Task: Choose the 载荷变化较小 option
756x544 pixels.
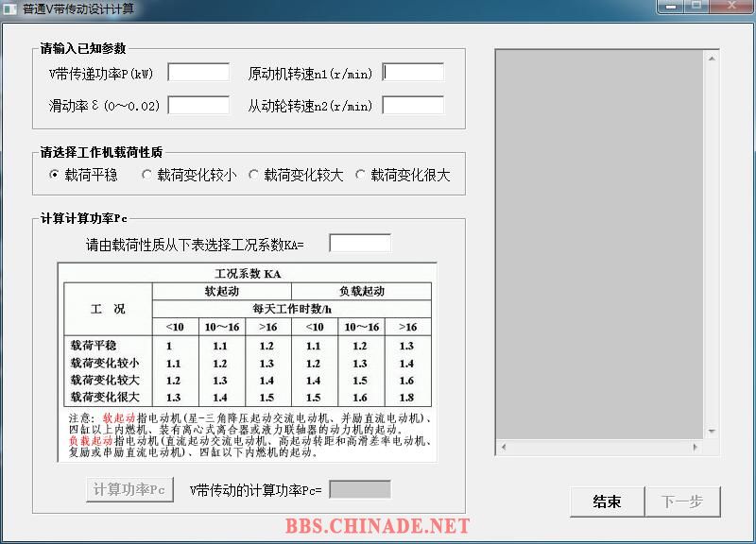Action: tap(146, 175)
